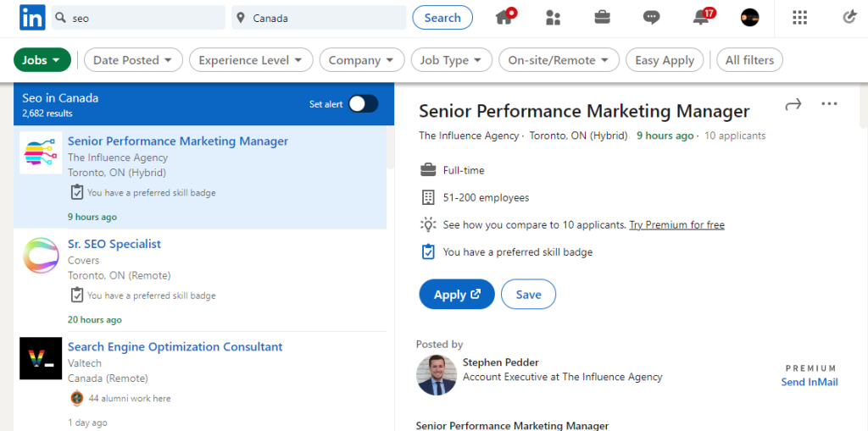Click in the seo keyword search field

[x=138, y=18]
